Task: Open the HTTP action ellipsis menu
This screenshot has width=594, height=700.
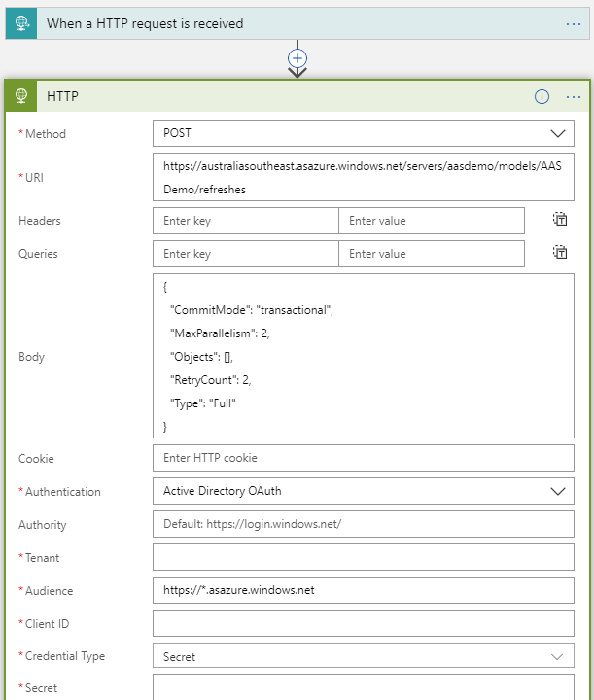Action: coord(574,96)
